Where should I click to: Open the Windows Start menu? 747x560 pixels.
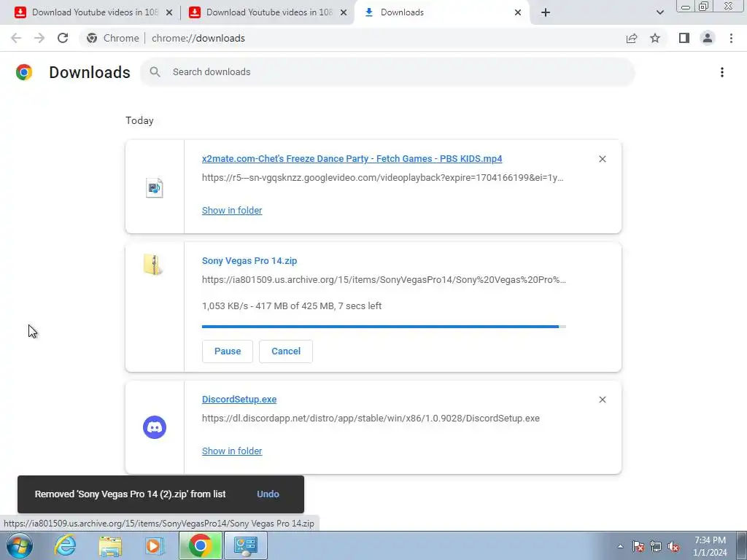20,545
